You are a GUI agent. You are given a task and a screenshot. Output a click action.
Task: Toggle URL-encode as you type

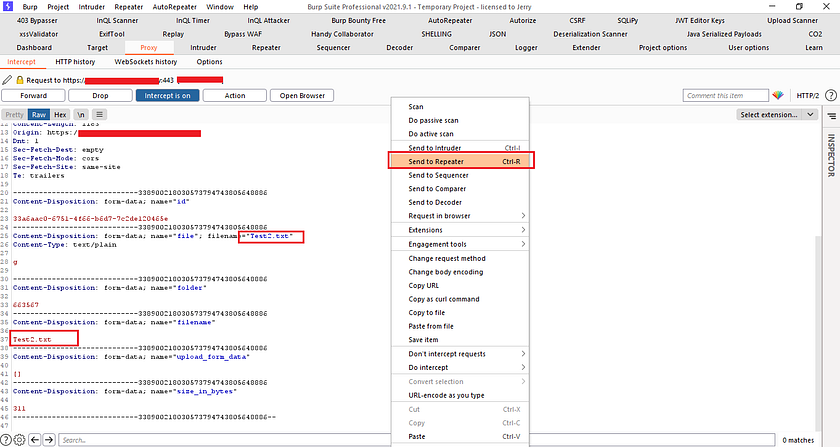(460, 396)
